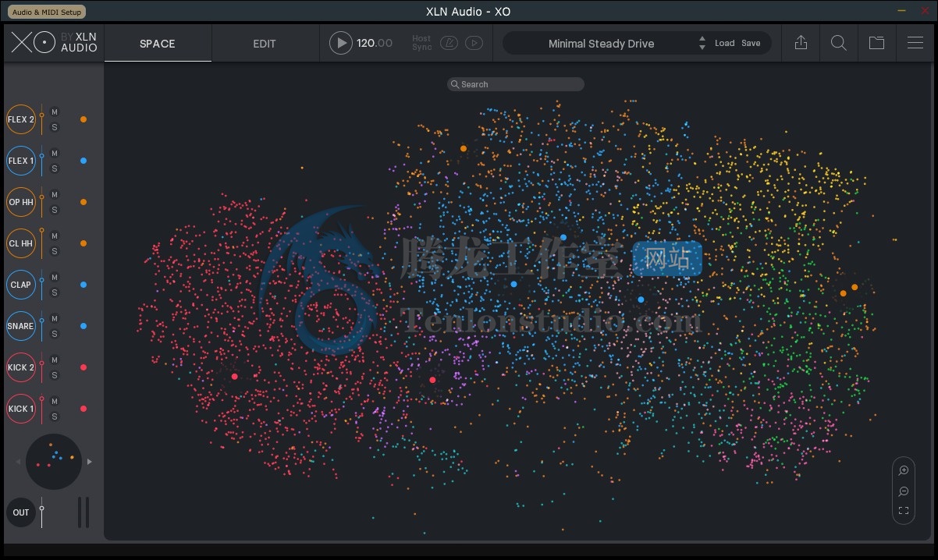
Task: Select the KICK 2 pad
Action: point(21,367)
